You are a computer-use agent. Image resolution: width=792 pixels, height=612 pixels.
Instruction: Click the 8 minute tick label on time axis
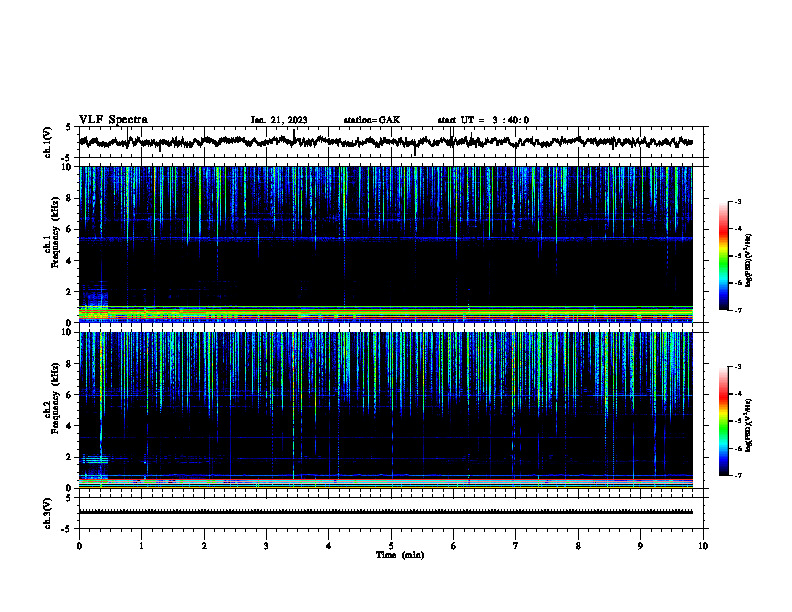tap(578, 546)
